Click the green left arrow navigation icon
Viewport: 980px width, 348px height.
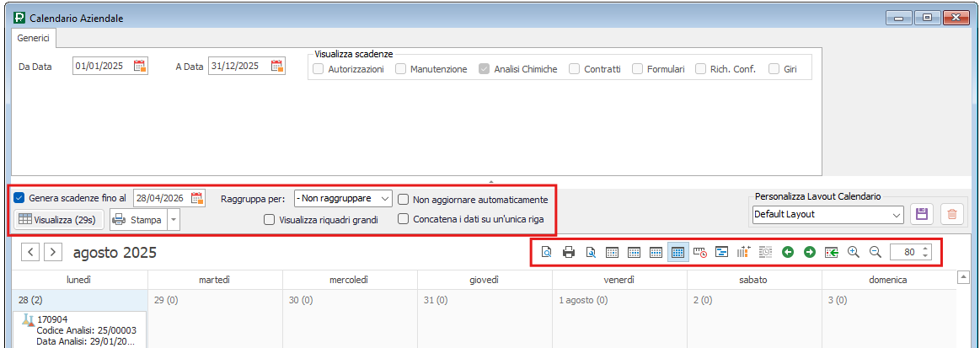click(x=788, y=252)
